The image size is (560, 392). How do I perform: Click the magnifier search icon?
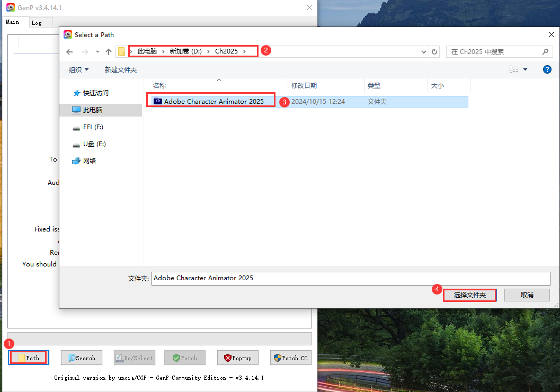click(x=545, y=52)
